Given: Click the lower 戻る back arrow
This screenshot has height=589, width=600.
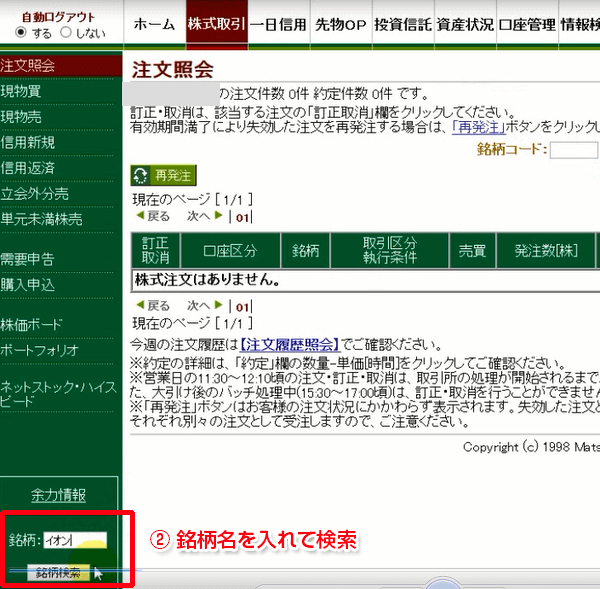Looking at the screenshot, I should coord(153,305).
